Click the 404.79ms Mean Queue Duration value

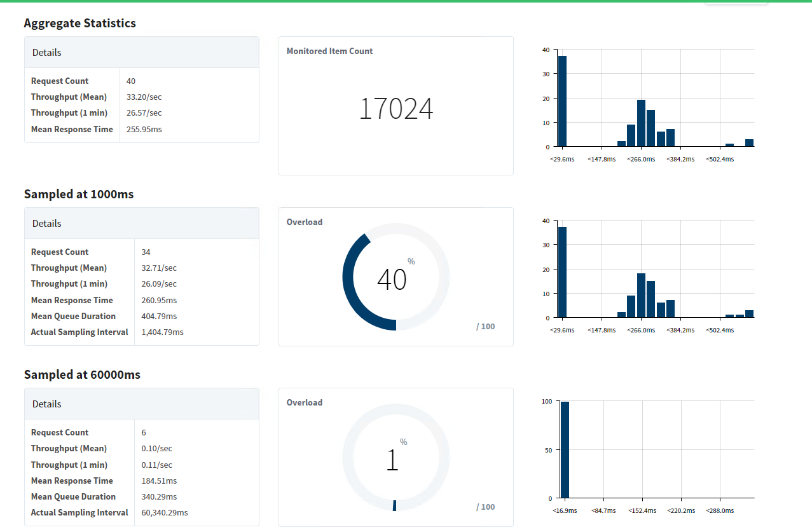tap(159, 316)
